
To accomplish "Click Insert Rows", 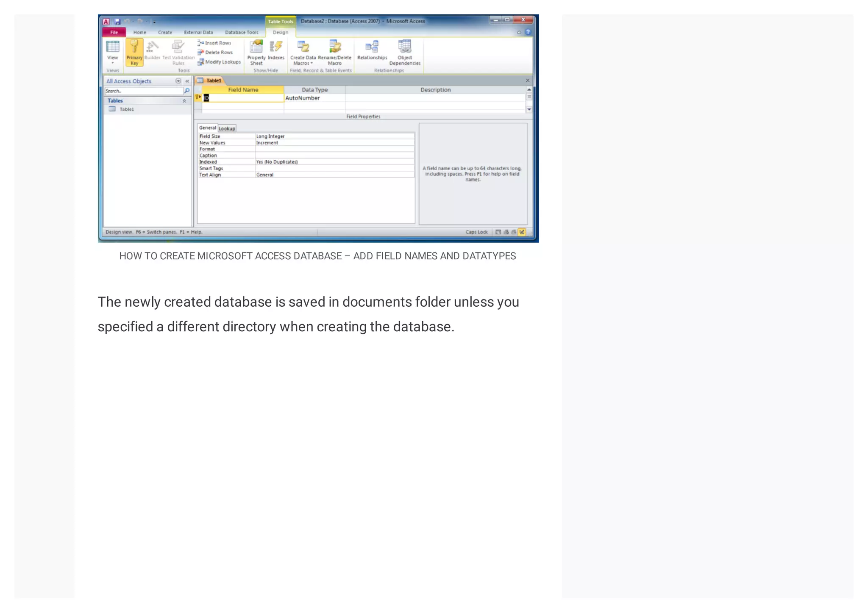I will pyautogui.click(x=214, y=43).
